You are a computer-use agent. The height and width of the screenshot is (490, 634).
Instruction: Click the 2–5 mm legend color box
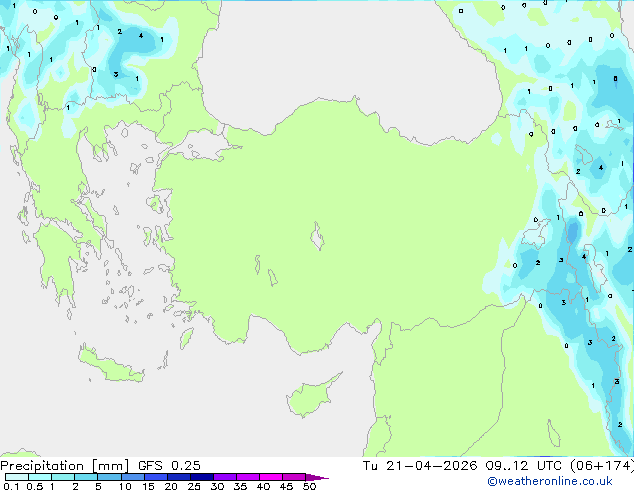click(86, 477)
